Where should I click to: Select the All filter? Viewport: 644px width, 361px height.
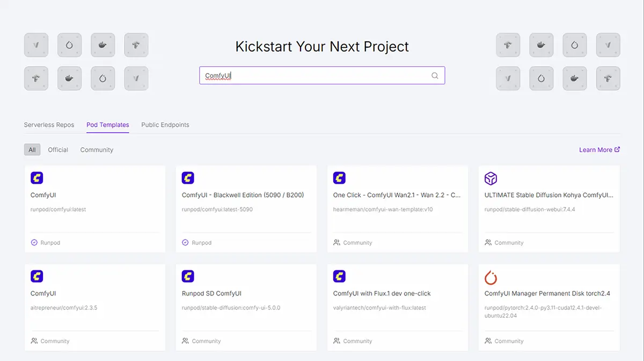pyautogui.click(x=32, y=150)
